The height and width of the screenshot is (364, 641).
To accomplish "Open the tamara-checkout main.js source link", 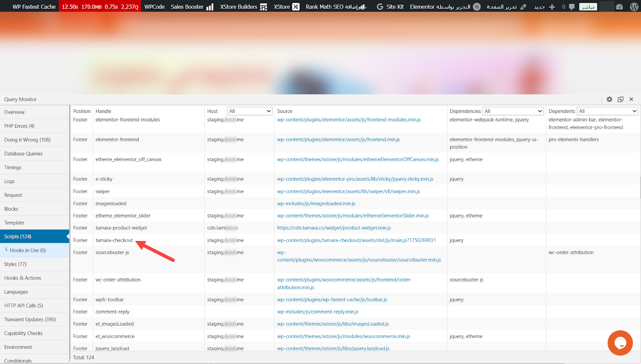I will click(356, 240).
